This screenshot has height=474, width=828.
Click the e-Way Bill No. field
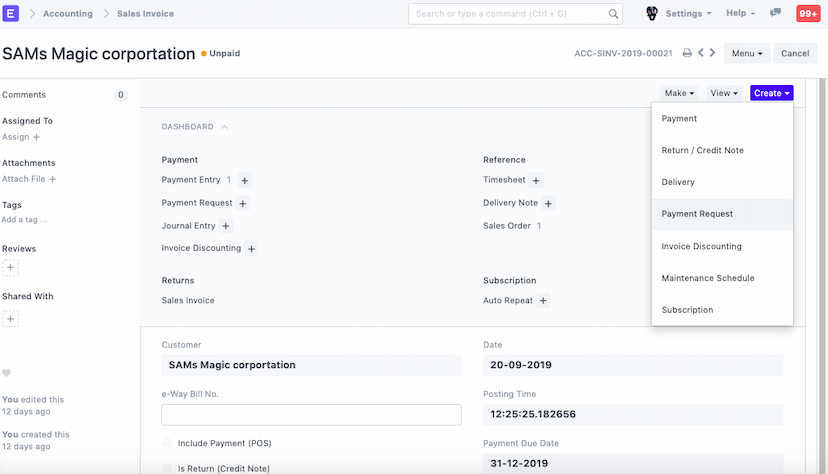pos(311,415)
